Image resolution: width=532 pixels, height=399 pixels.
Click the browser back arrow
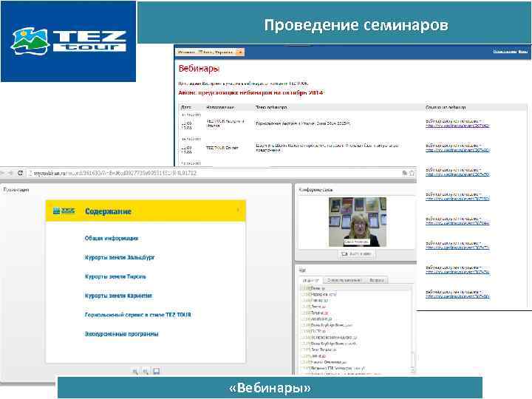tap(3, 173)
